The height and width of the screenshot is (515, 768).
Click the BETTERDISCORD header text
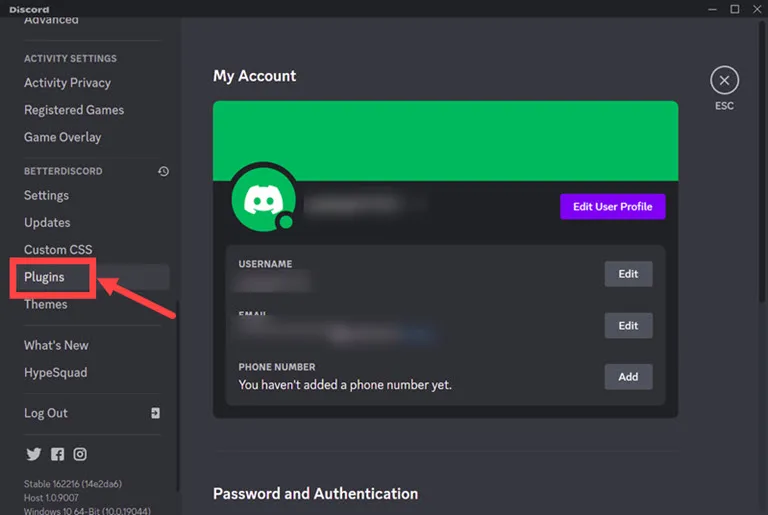tap(63, 171)
